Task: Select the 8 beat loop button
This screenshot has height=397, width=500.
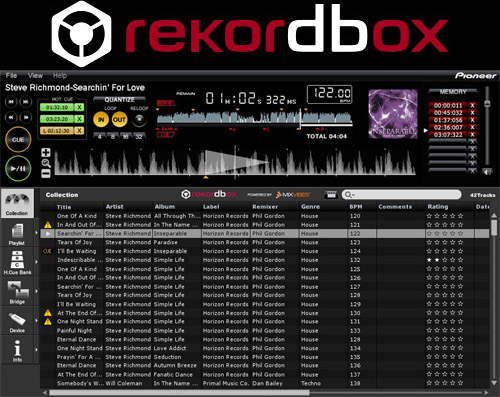Action: (113, 137)
